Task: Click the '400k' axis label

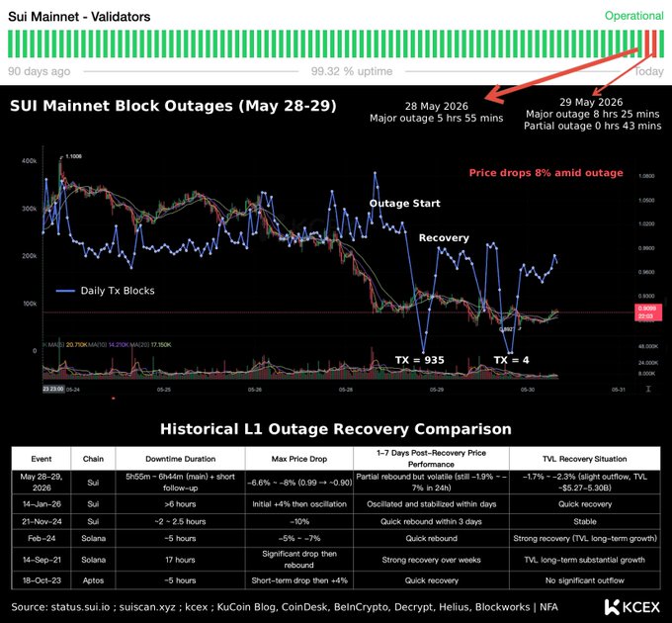Action: coord(29,161)
